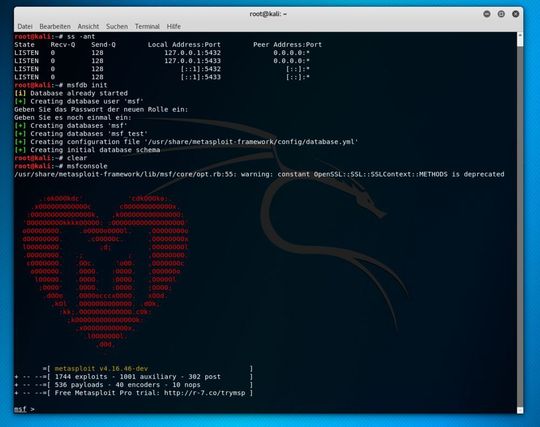Open the Hilfe menu
This screenshot has width=540, height=427.
point(174,27)
